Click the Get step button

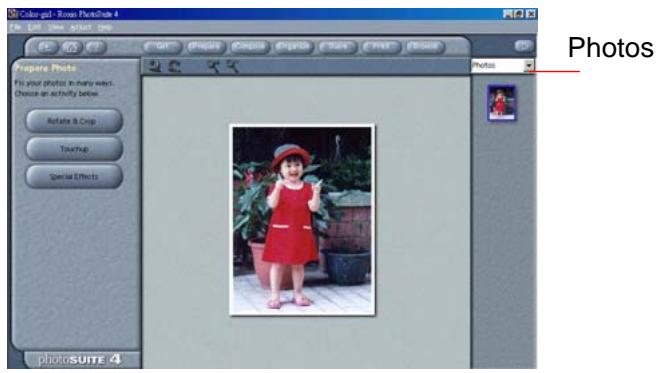pyautogui.click(x=162, y=47)
